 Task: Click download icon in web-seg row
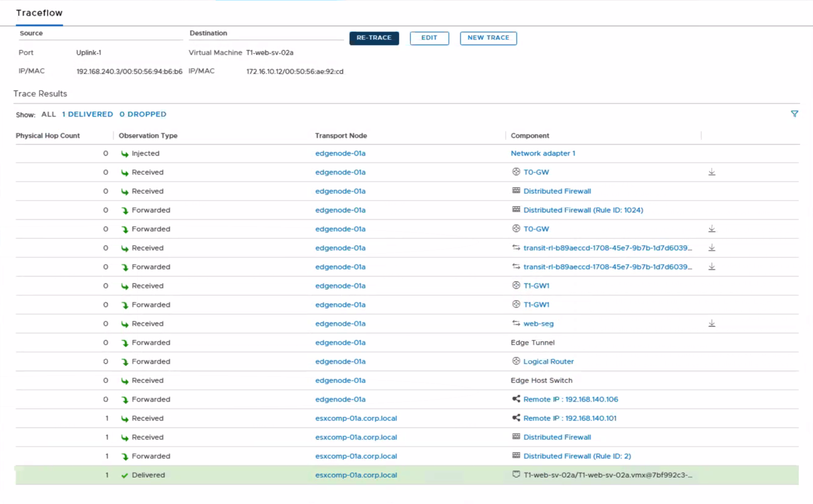tap(711, 323)
